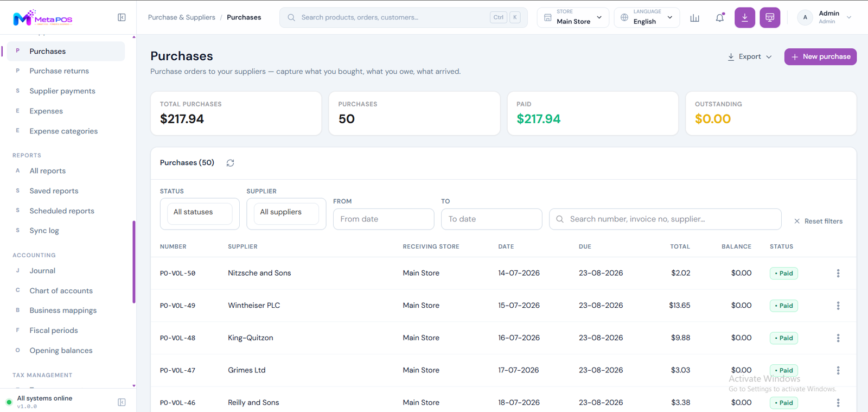Open the All statuses filter

coord(200,213)
